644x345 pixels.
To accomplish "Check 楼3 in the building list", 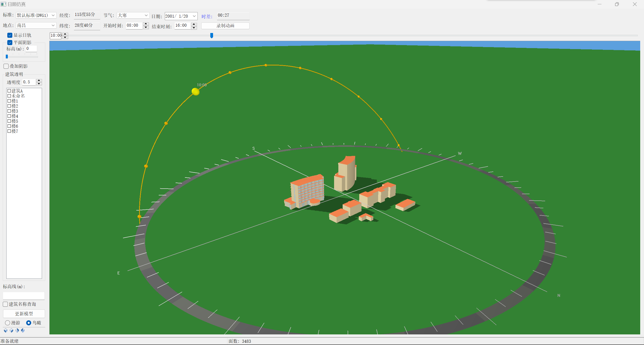I will pyautogui.click(x=9, y=111).
